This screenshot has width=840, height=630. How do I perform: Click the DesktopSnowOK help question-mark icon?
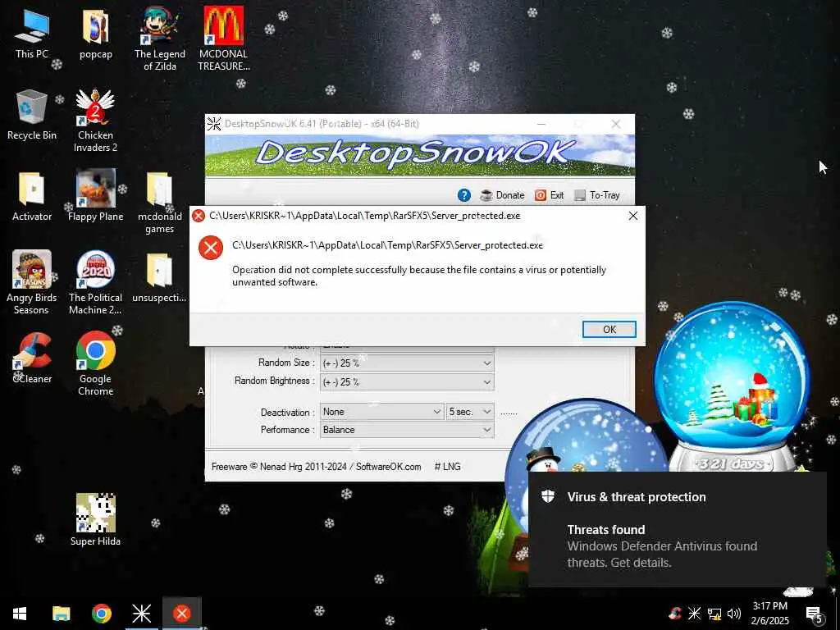[x=464, y=195]
